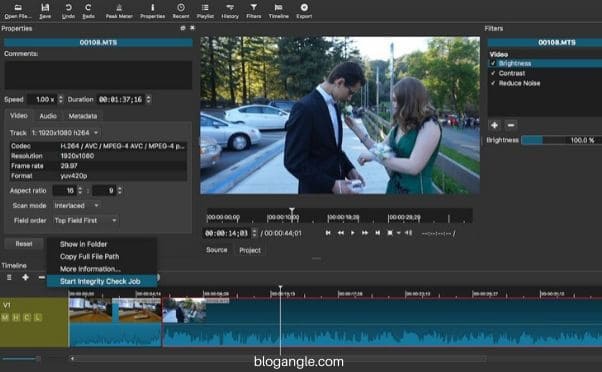Select the Brightness filter row

(545, 63)
